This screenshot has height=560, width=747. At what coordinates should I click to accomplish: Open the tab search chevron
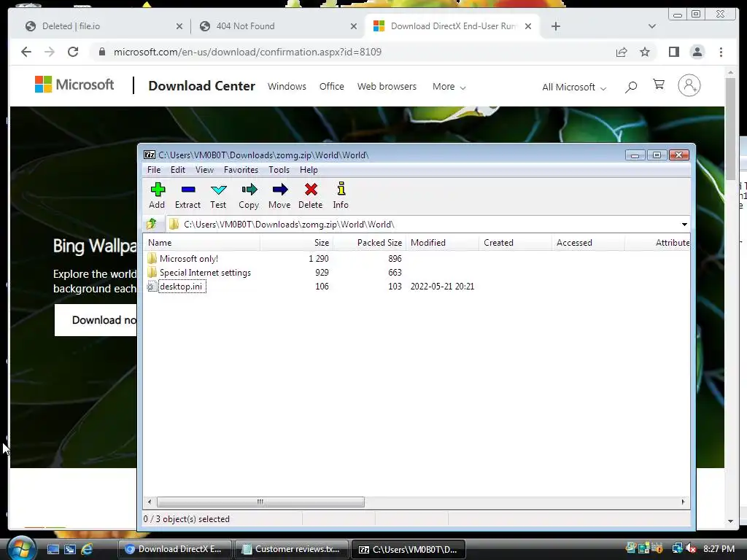click(652, 26)
